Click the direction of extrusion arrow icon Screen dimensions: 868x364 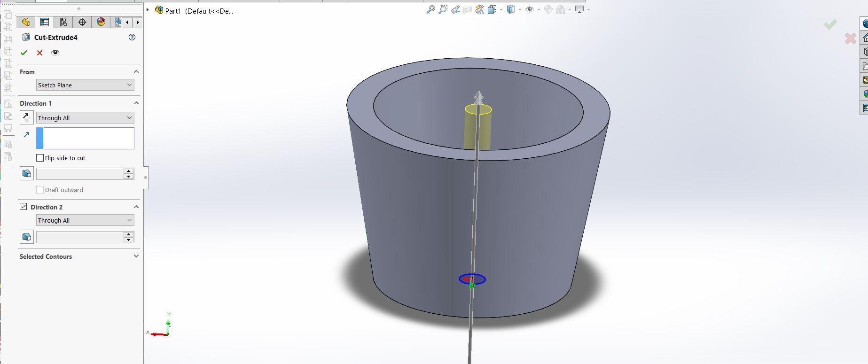click(x=27, y=135)
